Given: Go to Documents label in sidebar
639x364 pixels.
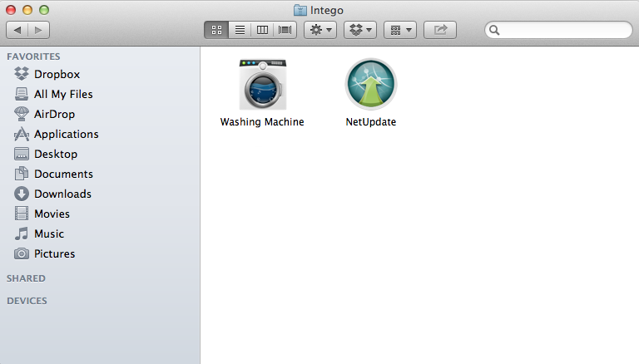Looking at the screenshot, I should [63, 174].
